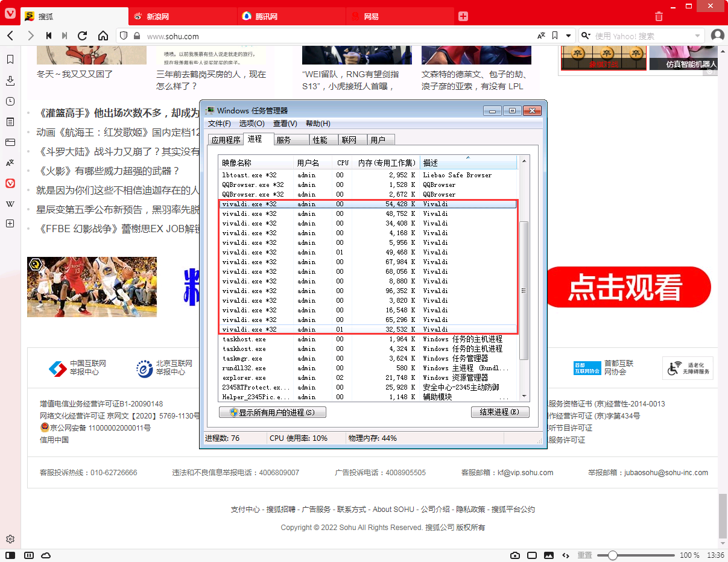Reset the zoom with 重置 button
This screenshot has height=562, width=728.
tap(584, 555)
